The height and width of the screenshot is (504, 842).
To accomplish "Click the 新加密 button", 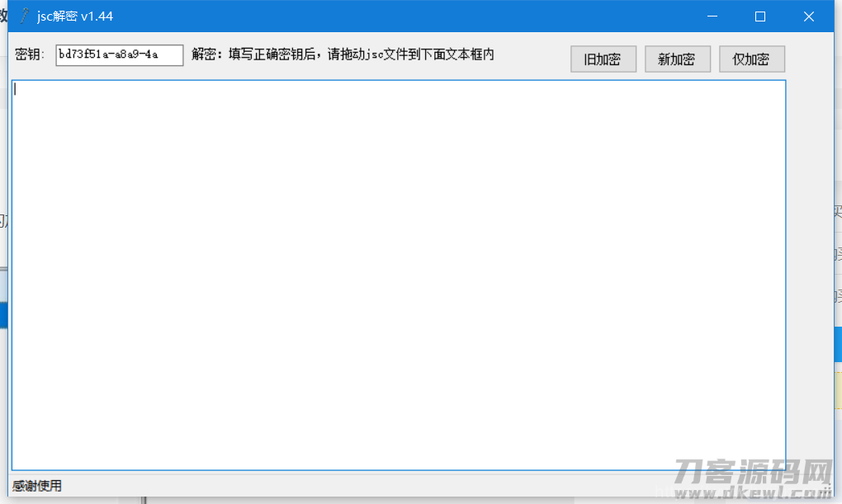I will [x=677, y=59].
